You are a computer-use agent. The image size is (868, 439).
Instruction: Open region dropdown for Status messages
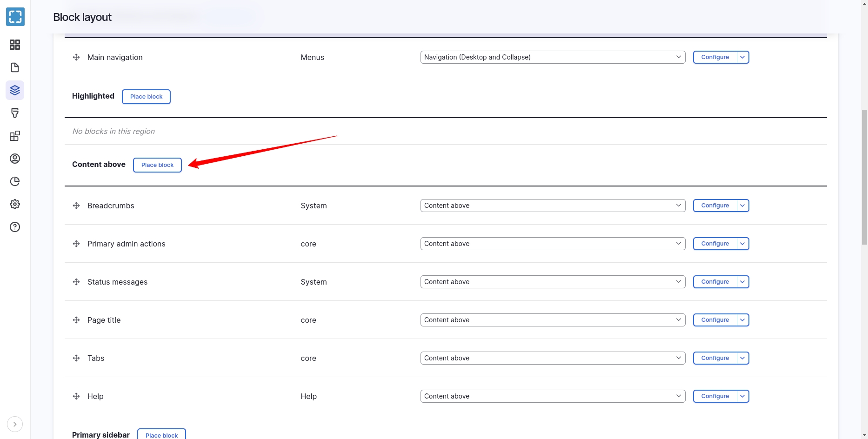552,282
